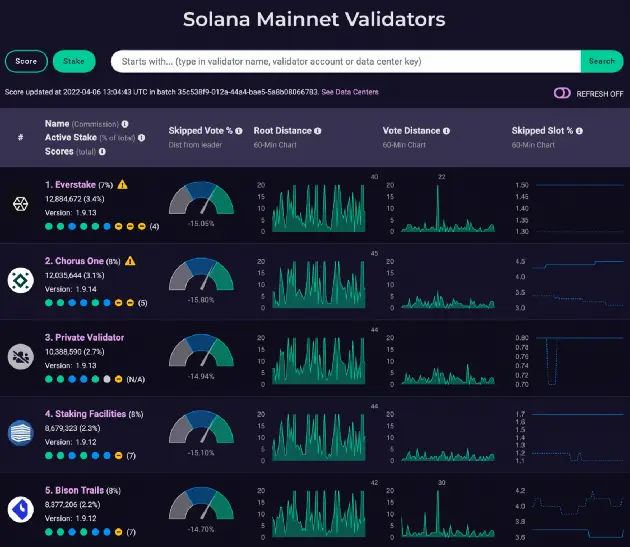Click info icon beside Vote Distance
Screen dimensions: 630x547
pos(446,131)
